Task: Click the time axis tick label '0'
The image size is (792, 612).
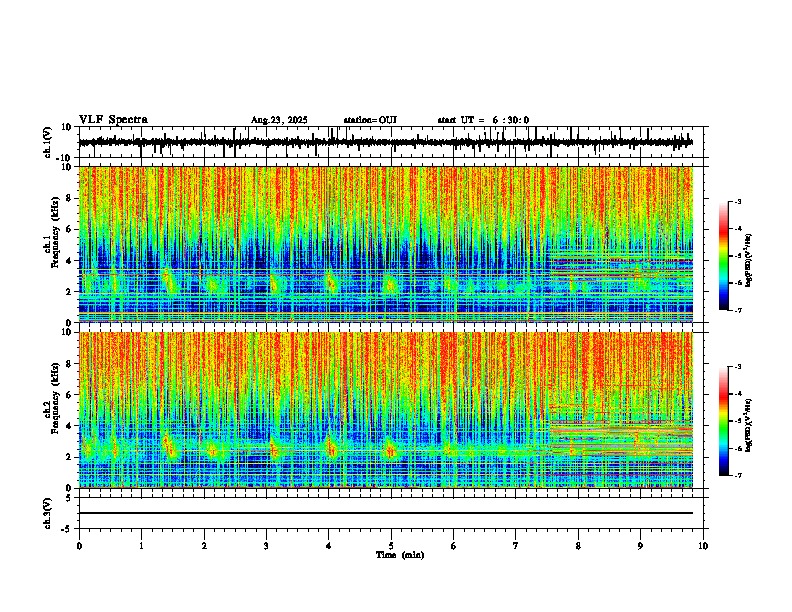Action: click(79, 546)
